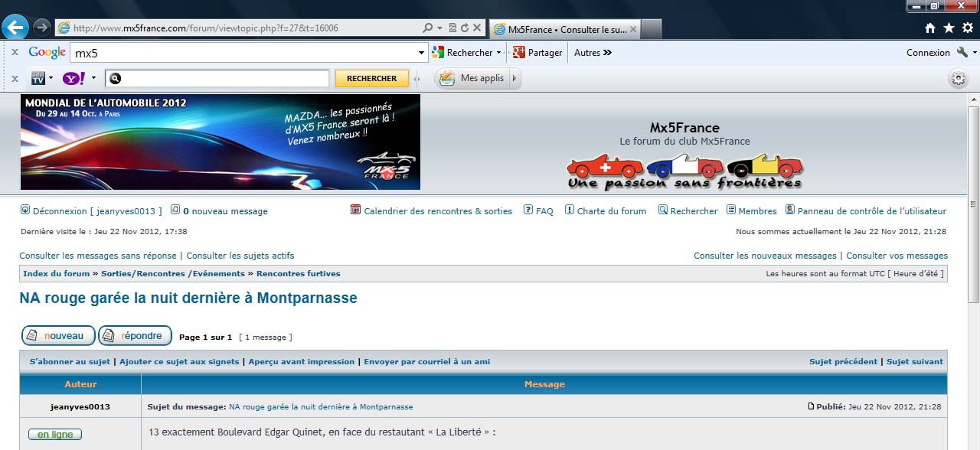Click the Yahoo search input field

(x=217, y=78)
